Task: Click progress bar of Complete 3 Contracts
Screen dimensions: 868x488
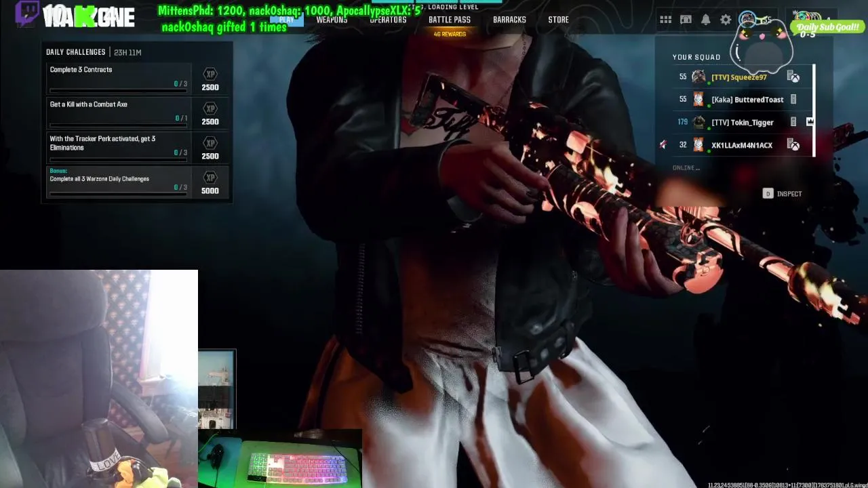Action: point(119,91)
